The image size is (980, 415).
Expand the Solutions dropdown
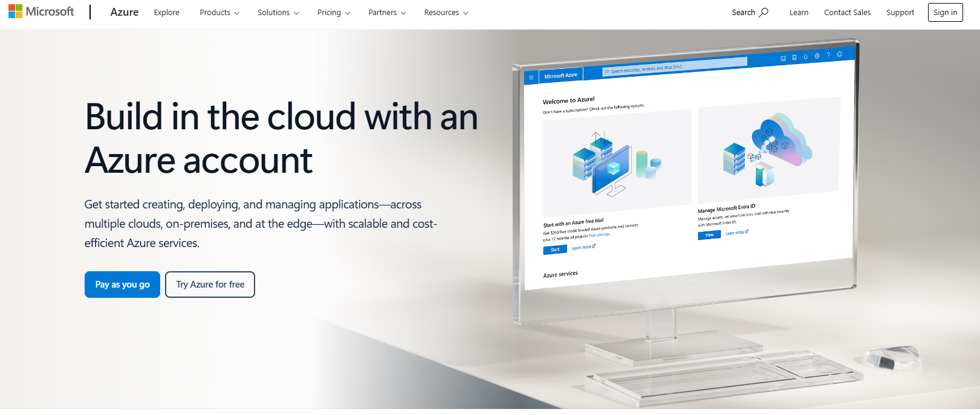click(278, 13)
